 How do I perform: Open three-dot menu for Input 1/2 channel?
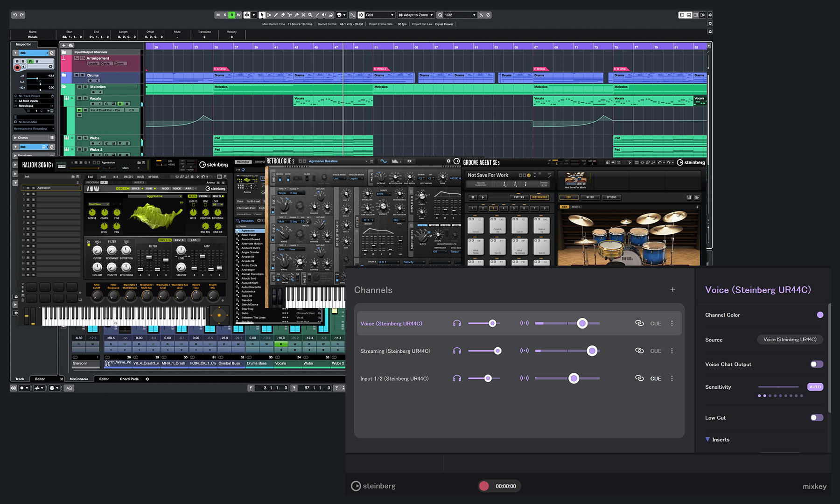coord(672,378)
